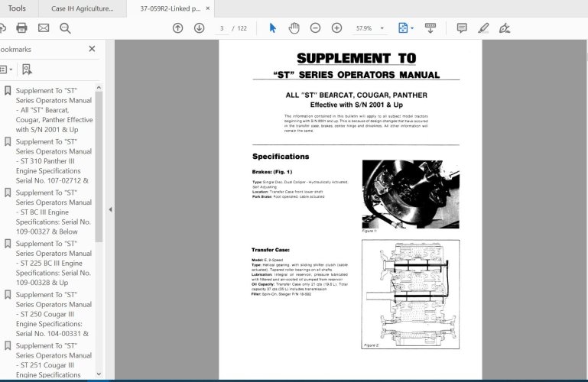Activate the selection arrow tool
Viewport: 588px width, 382px height.
click(273, 28)
